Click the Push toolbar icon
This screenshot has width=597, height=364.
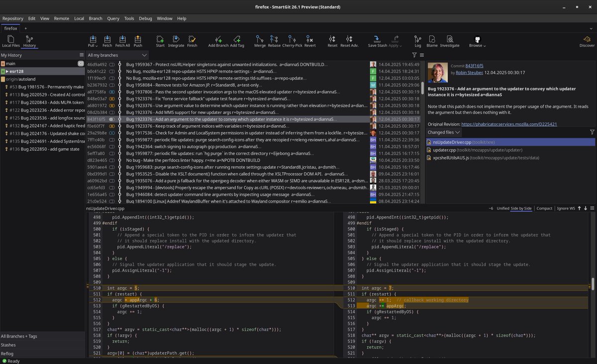pyautogui.click(x=138, y=41)
